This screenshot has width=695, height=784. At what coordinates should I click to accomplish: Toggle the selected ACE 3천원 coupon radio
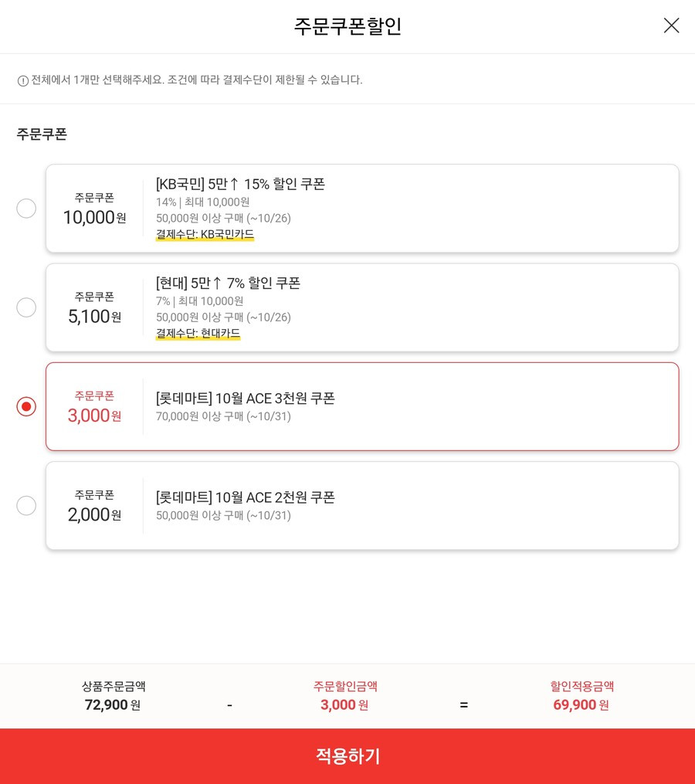pos(26,406)
